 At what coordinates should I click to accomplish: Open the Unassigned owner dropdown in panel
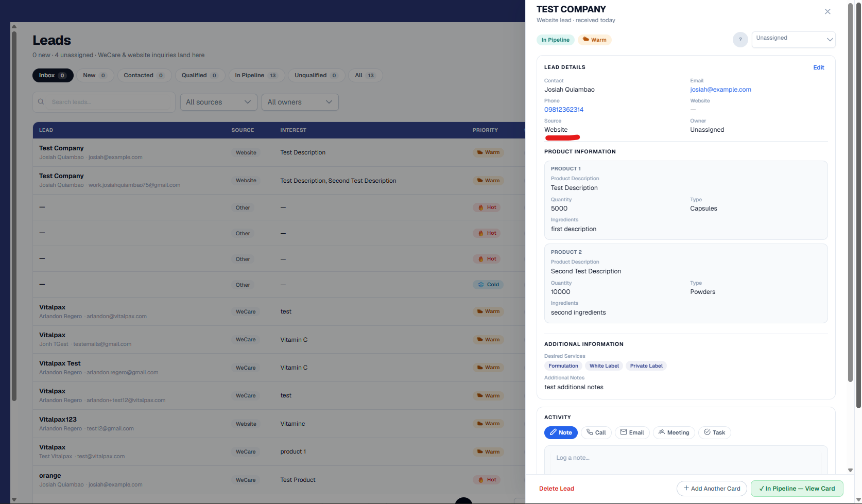pos(794,40)
